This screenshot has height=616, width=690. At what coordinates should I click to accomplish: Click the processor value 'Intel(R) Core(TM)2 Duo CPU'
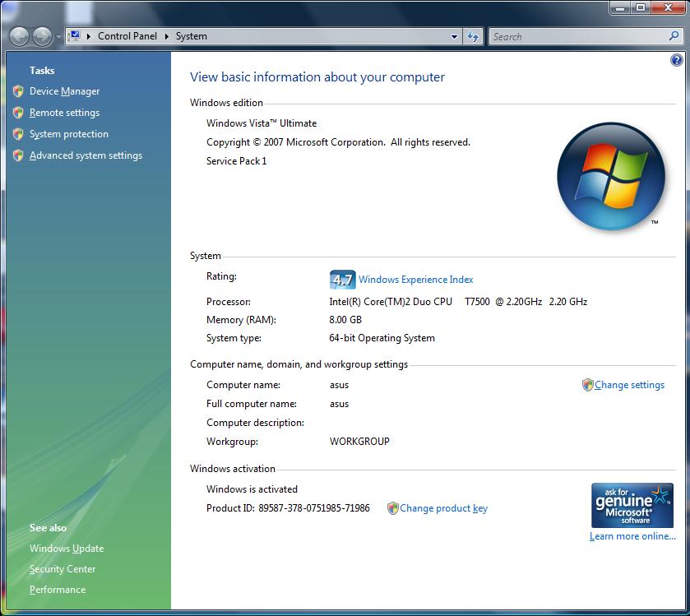(x=391, y=301)
